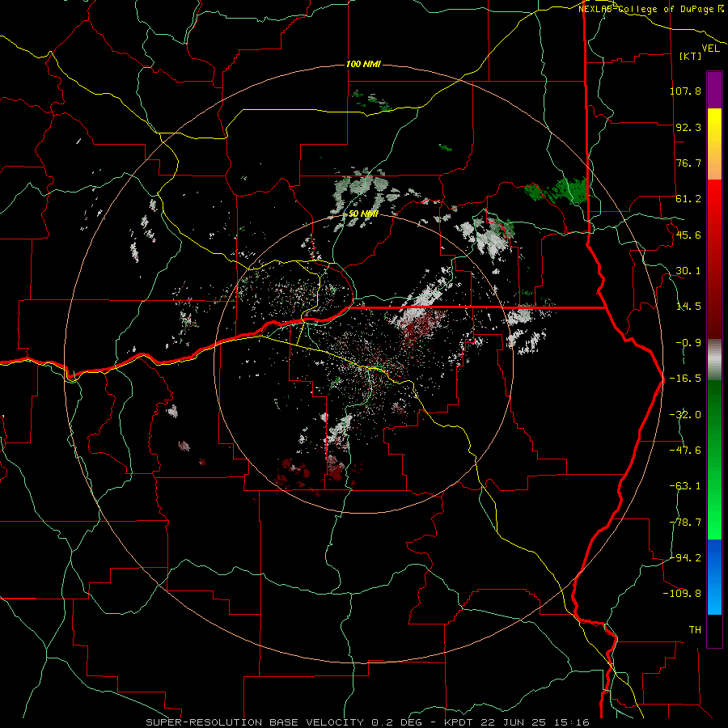This screenshot has width=728, height=728.
Task: Click the -16.5 legend value
Action: pos(685,379)
